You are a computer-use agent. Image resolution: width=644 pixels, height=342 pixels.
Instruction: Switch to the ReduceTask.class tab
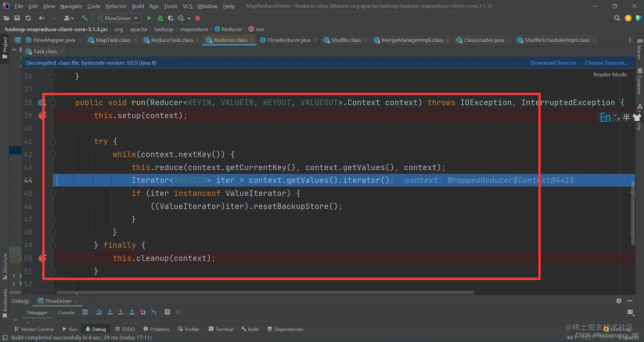point(172,40)
